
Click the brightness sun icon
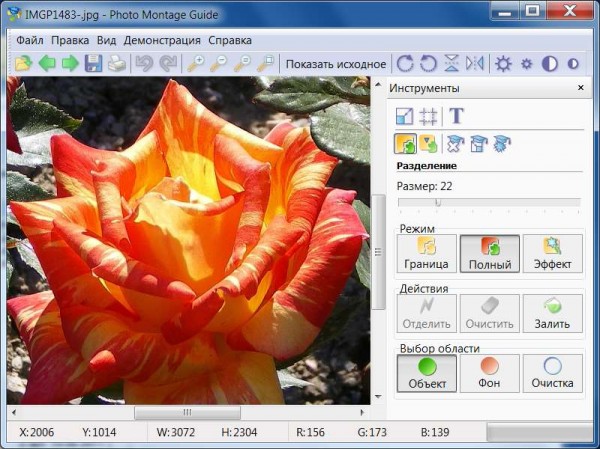503,64
